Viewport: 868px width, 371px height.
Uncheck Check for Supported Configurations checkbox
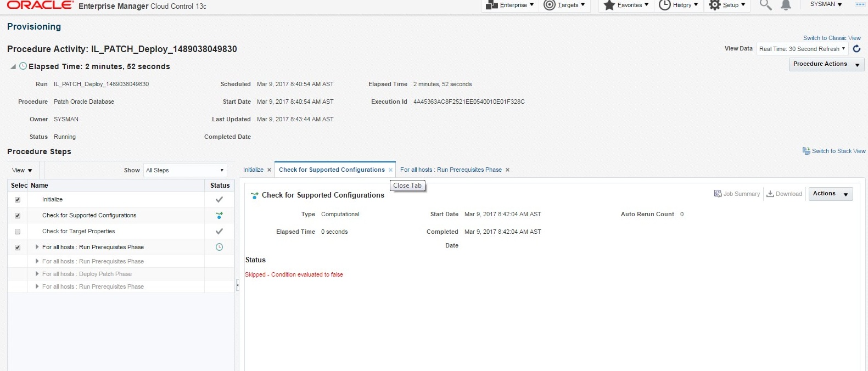point(18,216)
